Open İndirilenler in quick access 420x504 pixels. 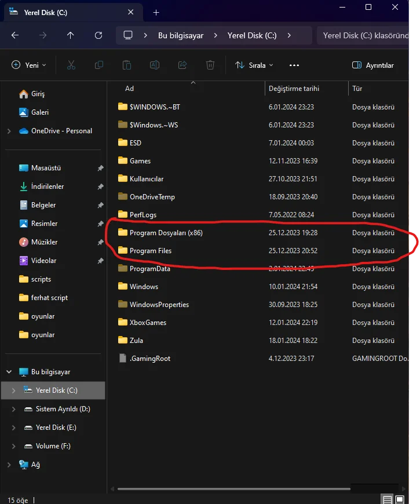42,187
